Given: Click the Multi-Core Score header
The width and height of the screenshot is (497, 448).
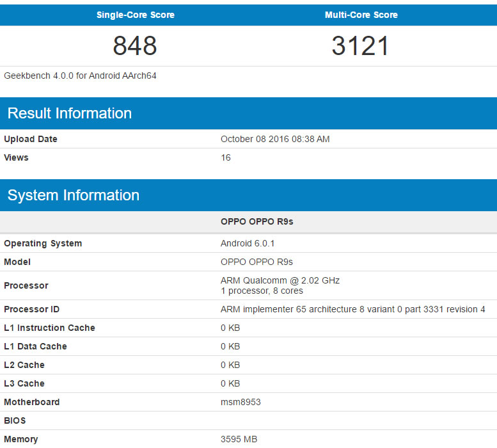Looking at the screenshot, I should click(x=361, y=15).
